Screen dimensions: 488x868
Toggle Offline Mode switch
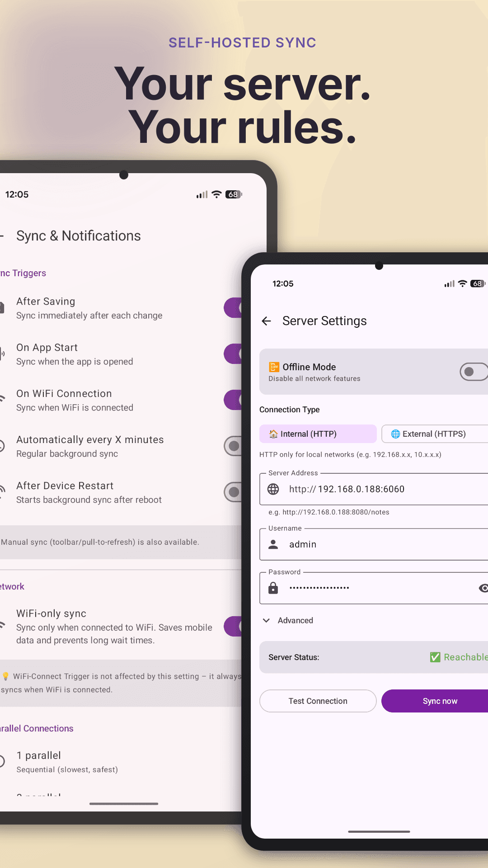click(474, 372)
